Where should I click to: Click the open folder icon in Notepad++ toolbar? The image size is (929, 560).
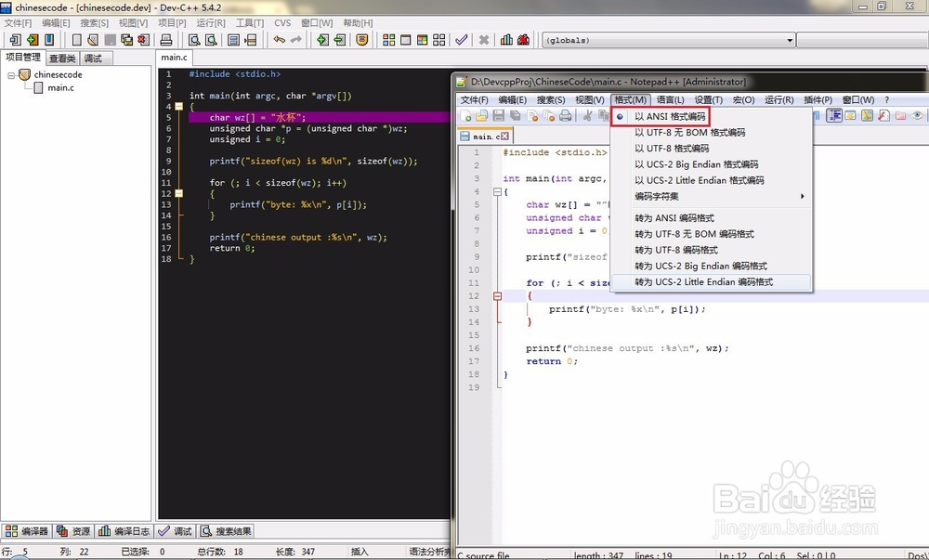(481, 115)
